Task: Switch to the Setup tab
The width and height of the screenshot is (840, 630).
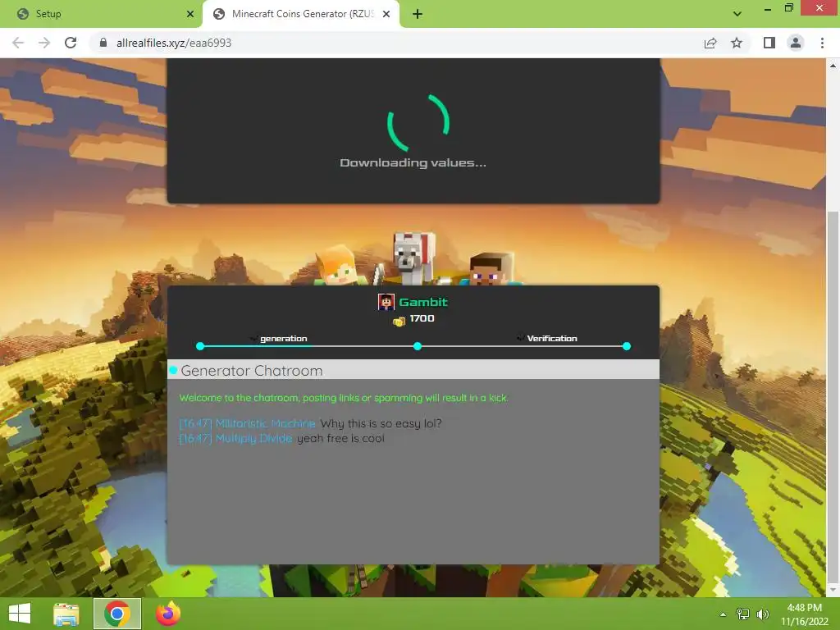Action: tap(101, 14)
